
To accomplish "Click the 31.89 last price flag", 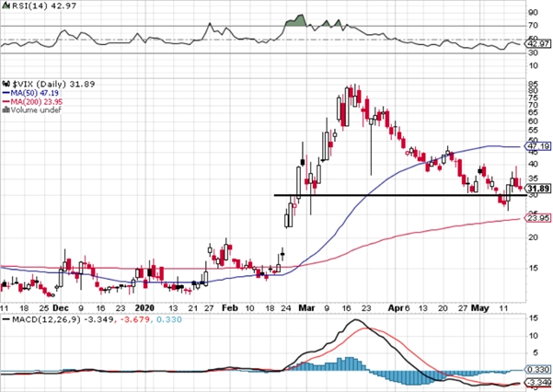I will point(538,189).
